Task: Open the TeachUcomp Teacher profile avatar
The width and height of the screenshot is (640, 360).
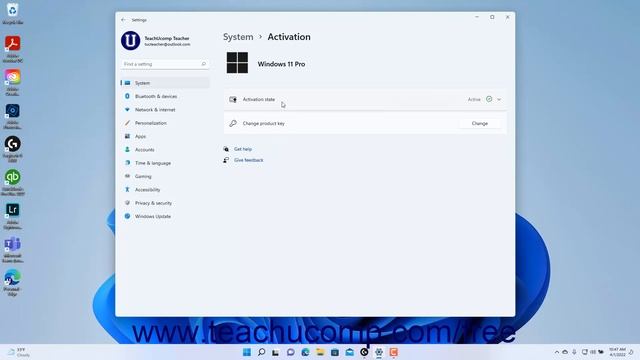Action: (x=131, y=40)
